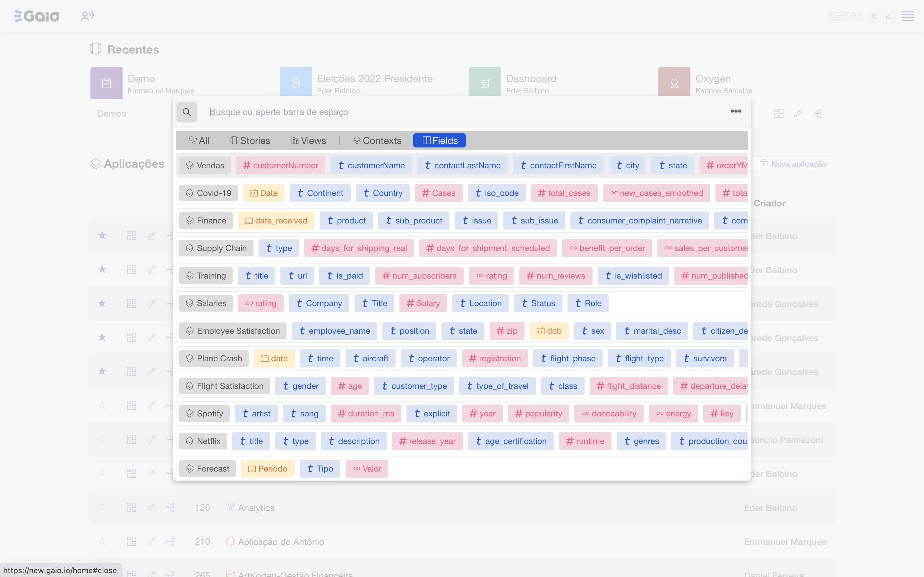Viewport: 924px width, 577px height.
Task: Open the three-dots options menu
Action: coord(735,111)
